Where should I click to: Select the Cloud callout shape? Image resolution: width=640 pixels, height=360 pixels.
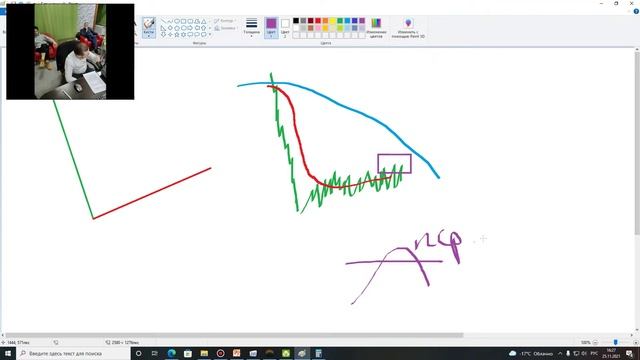(x=203, y=35)
